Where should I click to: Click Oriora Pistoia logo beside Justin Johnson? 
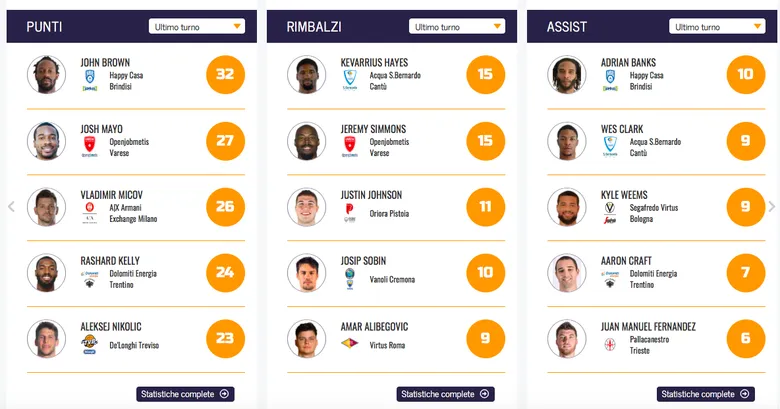(x=350, y=213)
